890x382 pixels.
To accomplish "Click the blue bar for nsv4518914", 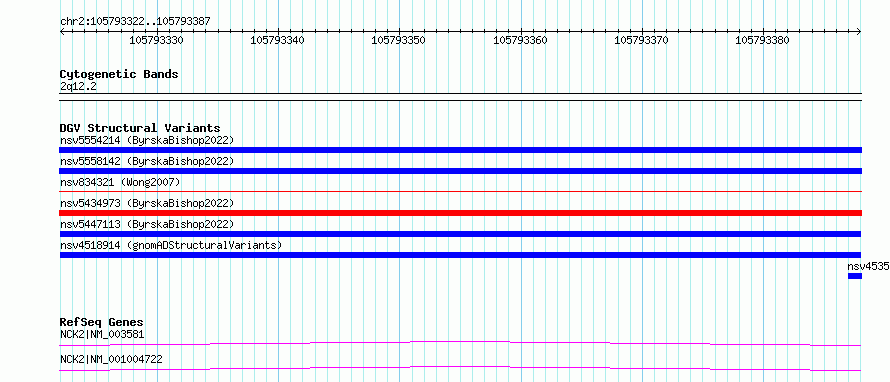I will pos(460,255).
